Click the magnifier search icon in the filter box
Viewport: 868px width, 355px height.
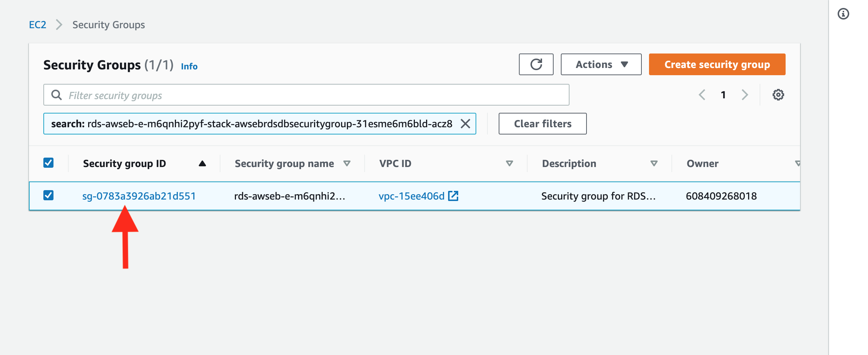coord(56,95)
